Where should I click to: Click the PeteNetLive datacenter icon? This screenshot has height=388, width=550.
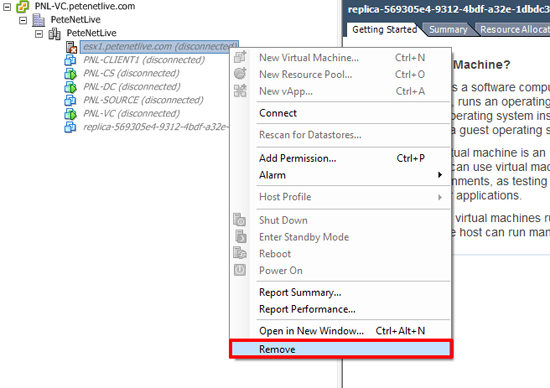coord(38,20)
